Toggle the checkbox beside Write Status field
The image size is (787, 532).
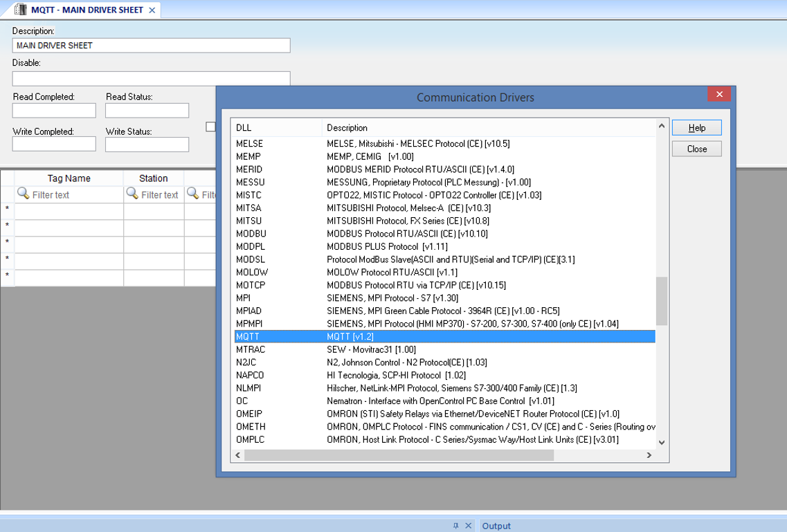pyautogui.click(x=211, y=127)
